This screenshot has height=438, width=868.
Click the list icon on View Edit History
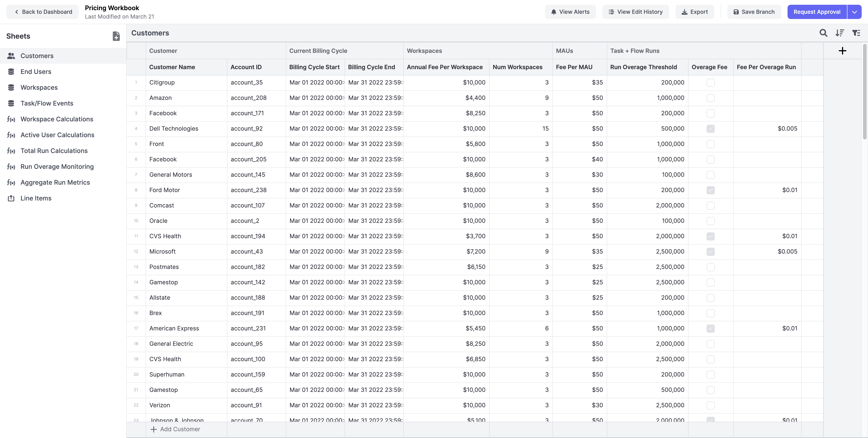tap(611, 12)
